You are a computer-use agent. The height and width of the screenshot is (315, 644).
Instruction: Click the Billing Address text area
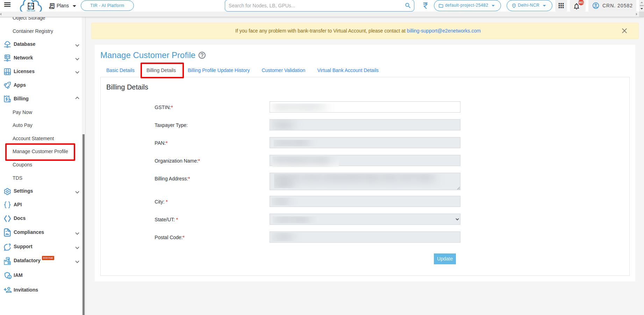tap(365, 181)
